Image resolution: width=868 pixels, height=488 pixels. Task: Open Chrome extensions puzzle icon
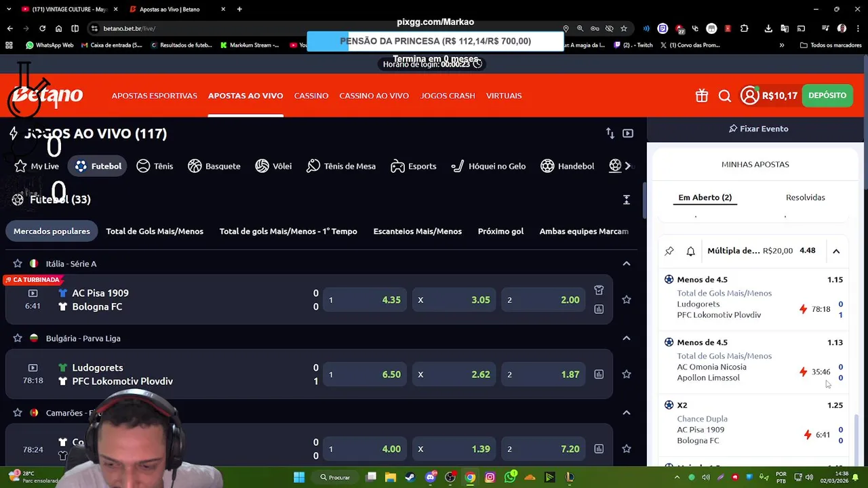click(x=744, y=28)
